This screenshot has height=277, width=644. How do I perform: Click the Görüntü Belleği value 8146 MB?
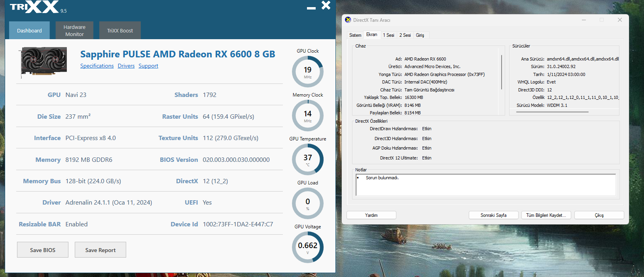(413, 105)
